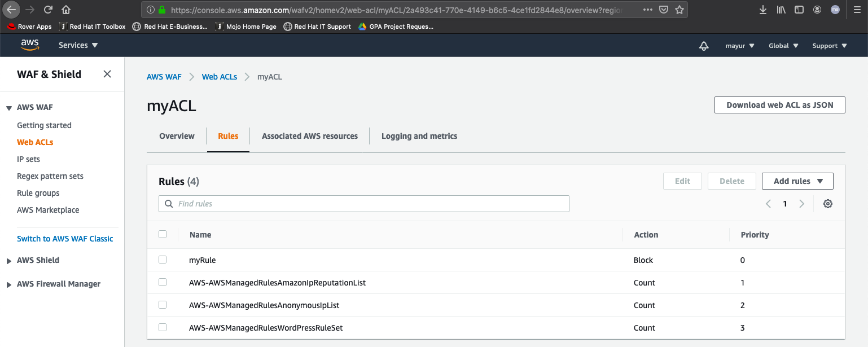This screenshot has width=868, height=347.
Task: Open the Services dropdown menu
Action: coord(78,45)
